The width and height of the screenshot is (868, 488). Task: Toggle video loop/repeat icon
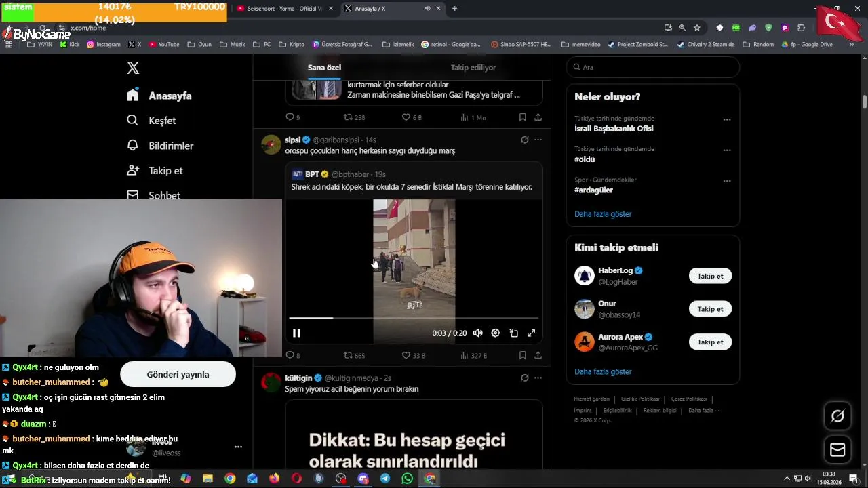[513, 333]
